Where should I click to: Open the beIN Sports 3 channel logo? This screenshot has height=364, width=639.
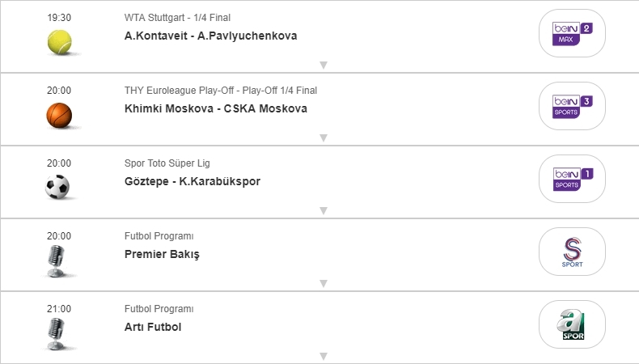point(572,106)
